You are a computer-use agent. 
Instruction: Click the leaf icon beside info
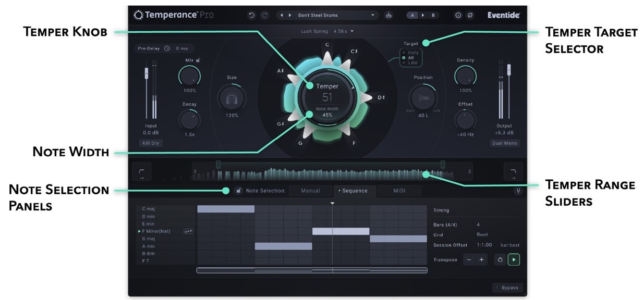tap(470, 16)
